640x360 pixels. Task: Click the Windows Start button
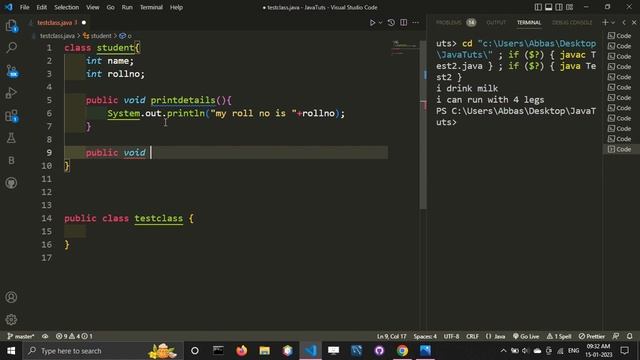[x=11, y=351]
